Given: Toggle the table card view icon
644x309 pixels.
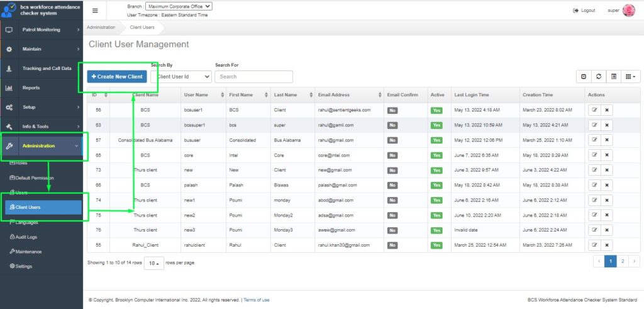Looking at the screenshot, I should (x=614, y=76).
